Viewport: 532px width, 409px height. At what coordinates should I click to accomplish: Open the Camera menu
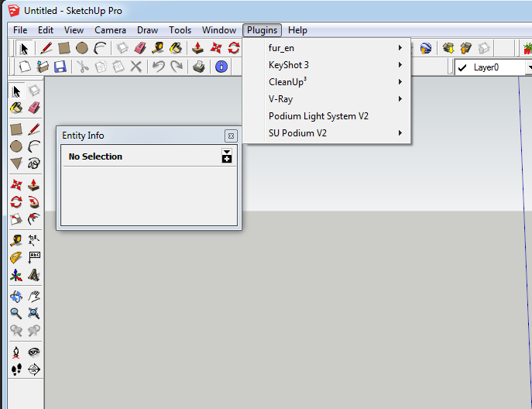[110, 30]
